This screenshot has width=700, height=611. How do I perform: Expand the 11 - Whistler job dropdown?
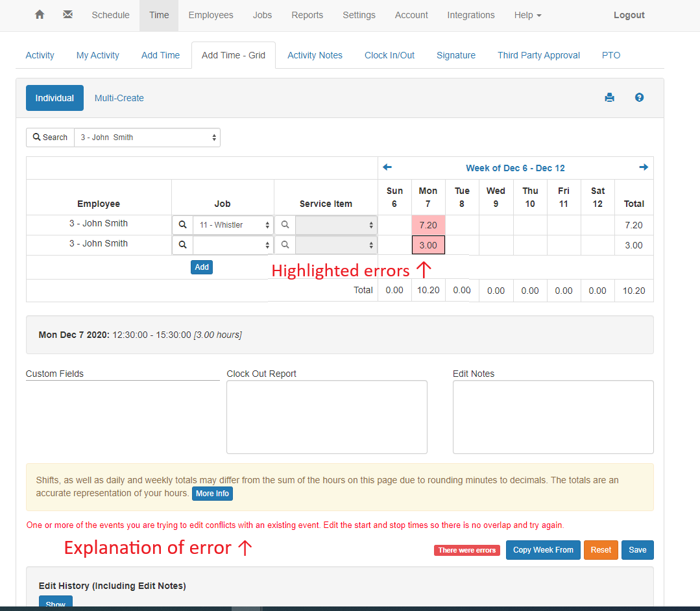pyautogui.click(x=233, y=225)
